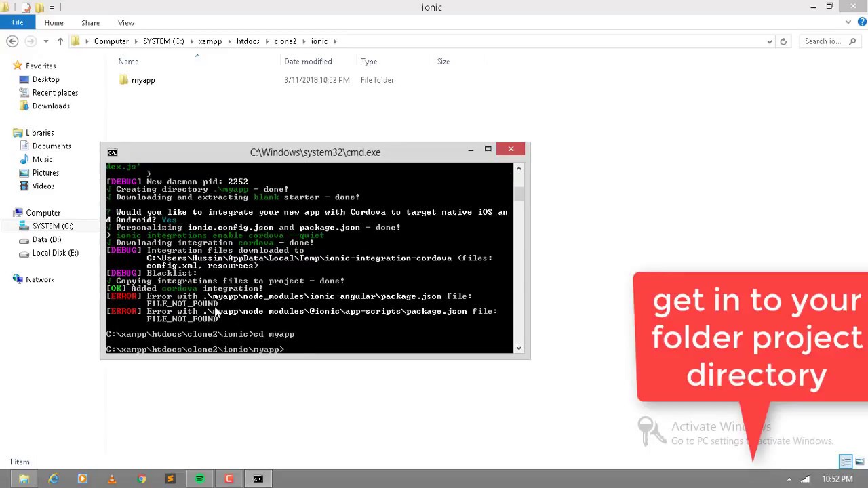Open the media player taskbar icon
Viewport: 868px width, 488px height.
tap(83, 479)
